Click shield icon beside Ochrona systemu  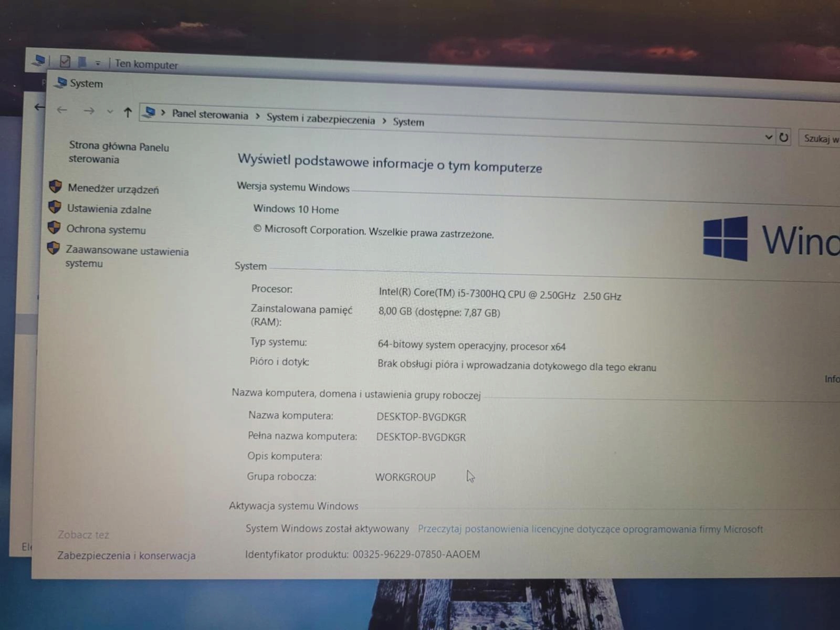(54, 227)
